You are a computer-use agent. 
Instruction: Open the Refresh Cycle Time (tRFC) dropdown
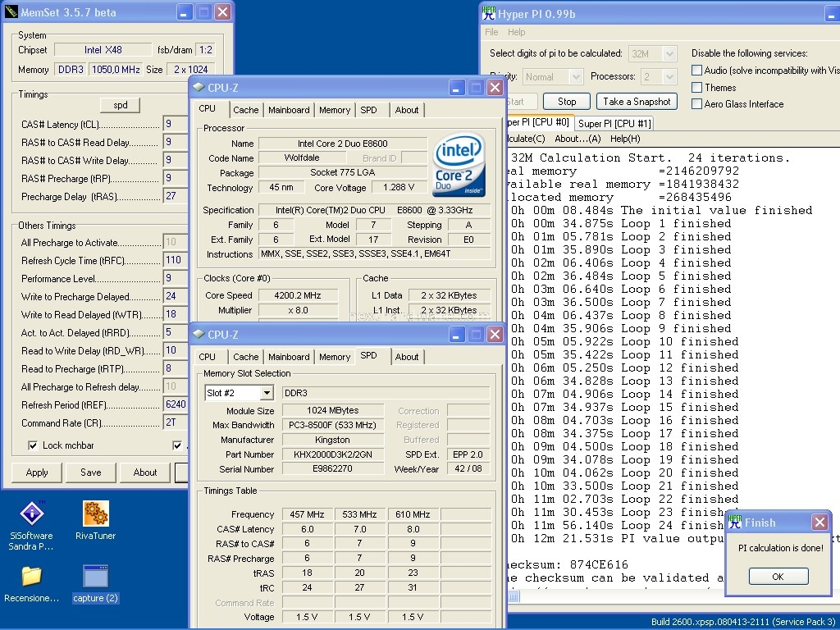176,260
